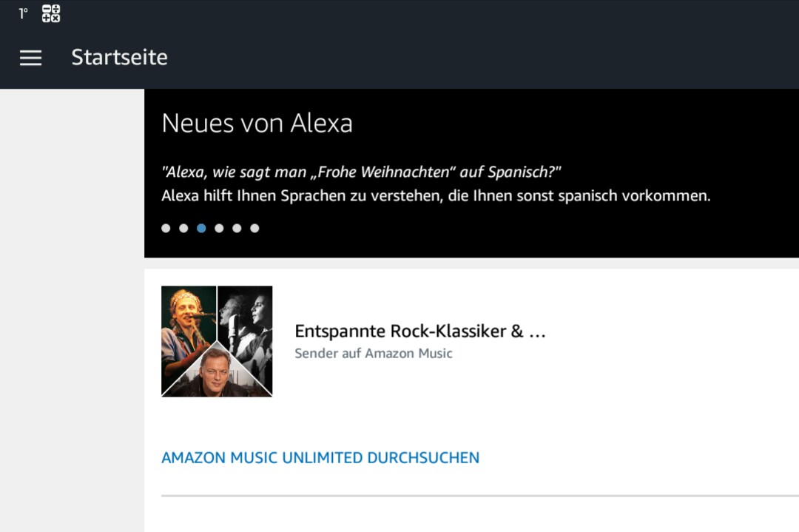Tap the 1° temperature status indicator
Image resolution: width=799 pixels, height=532 pixels.
tap(23, 13)
